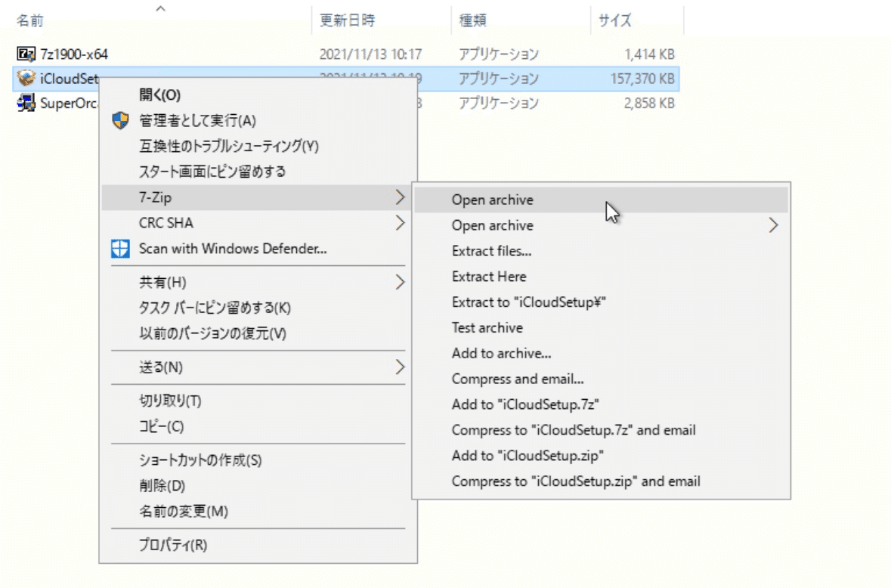
Task: Select 開く(O) in the context menu
Action: click(258, 95)
